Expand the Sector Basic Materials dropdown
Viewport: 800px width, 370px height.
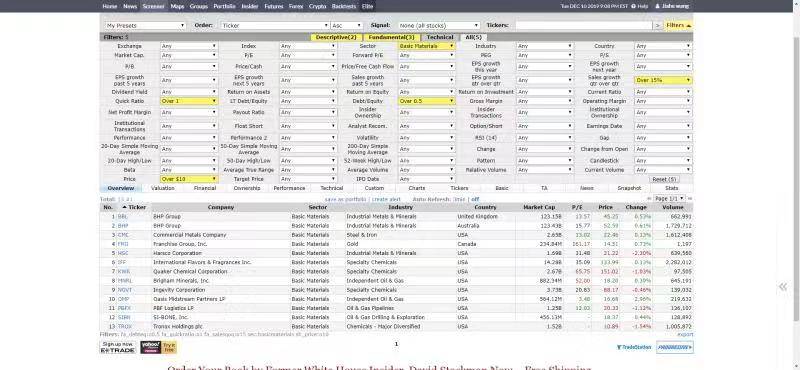tap(426, 46)
